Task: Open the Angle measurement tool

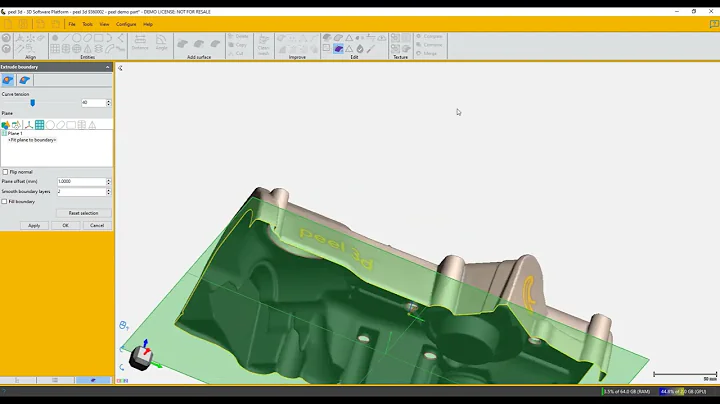Action: (x=161, y=42)
